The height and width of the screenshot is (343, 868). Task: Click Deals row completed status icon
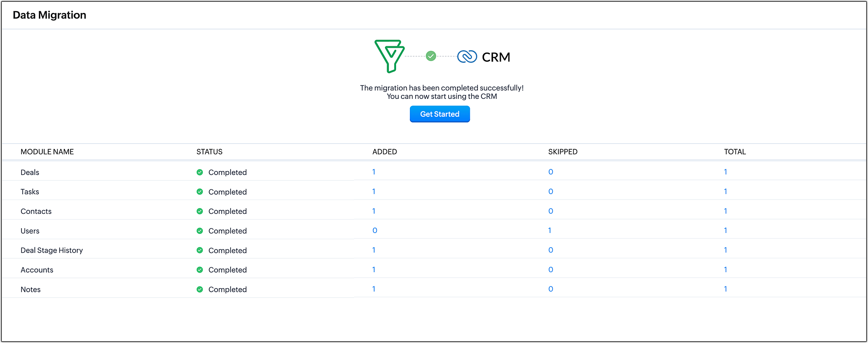(x=200, y=172)
